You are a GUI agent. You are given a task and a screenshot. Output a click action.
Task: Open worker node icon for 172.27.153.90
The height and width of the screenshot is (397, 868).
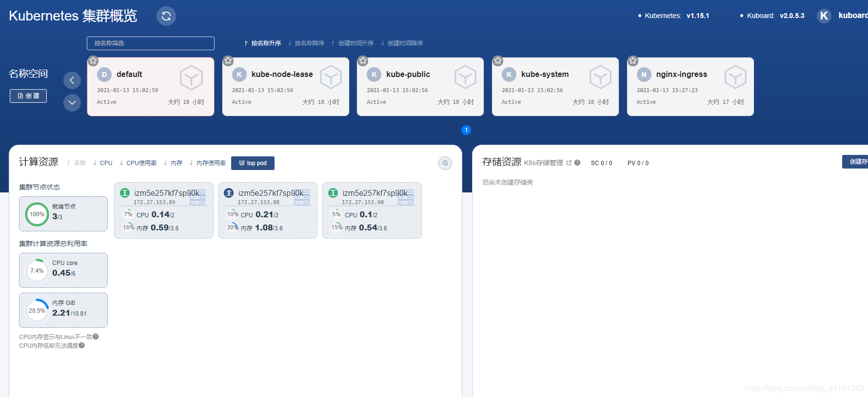pyautogui.click(x=333, y=193)
